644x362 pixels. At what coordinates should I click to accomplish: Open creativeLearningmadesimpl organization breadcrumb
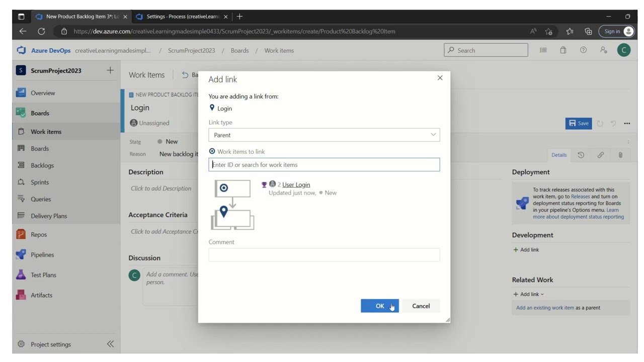pos(113,50)
